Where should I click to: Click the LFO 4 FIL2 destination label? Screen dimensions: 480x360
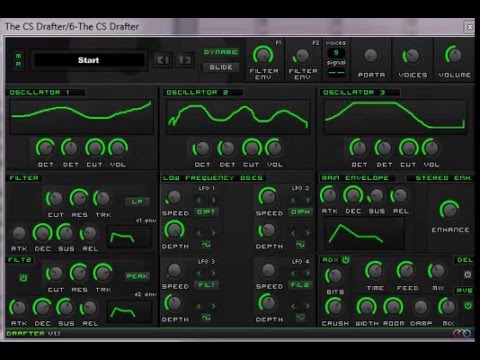(x=300, y=285)
